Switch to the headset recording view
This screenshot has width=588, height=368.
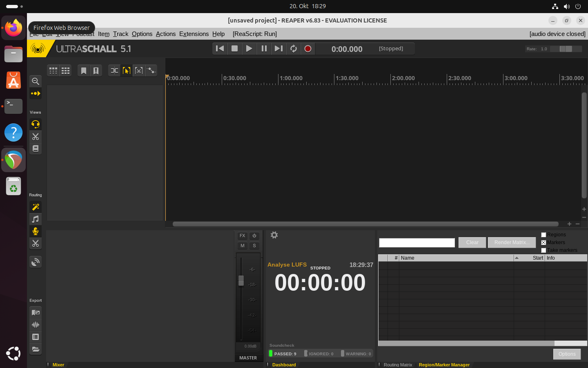(x=36, y=124)
